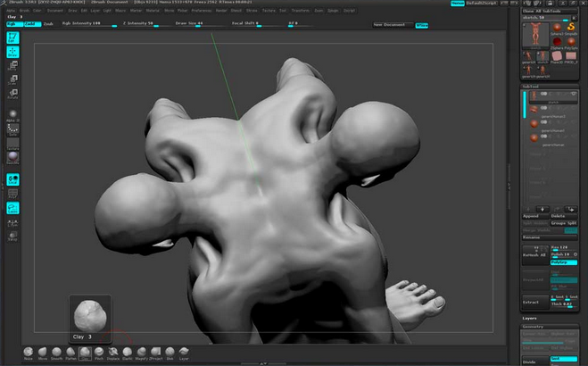Screen dimensions: 588x366
Task: Choose the Magnify brush icon
Action: pos(141,353)
